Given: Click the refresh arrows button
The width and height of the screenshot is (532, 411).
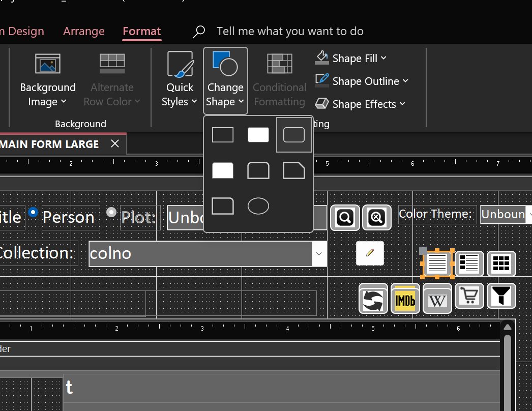Looking at the screenshot, I should pyautogui.click(x=373, y=299).
